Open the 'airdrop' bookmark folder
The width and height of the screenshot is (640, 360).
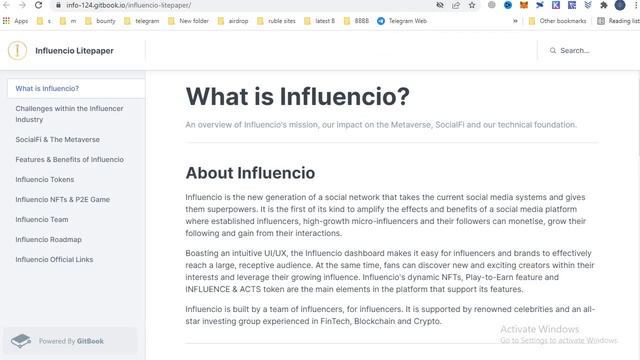(233, 21)
